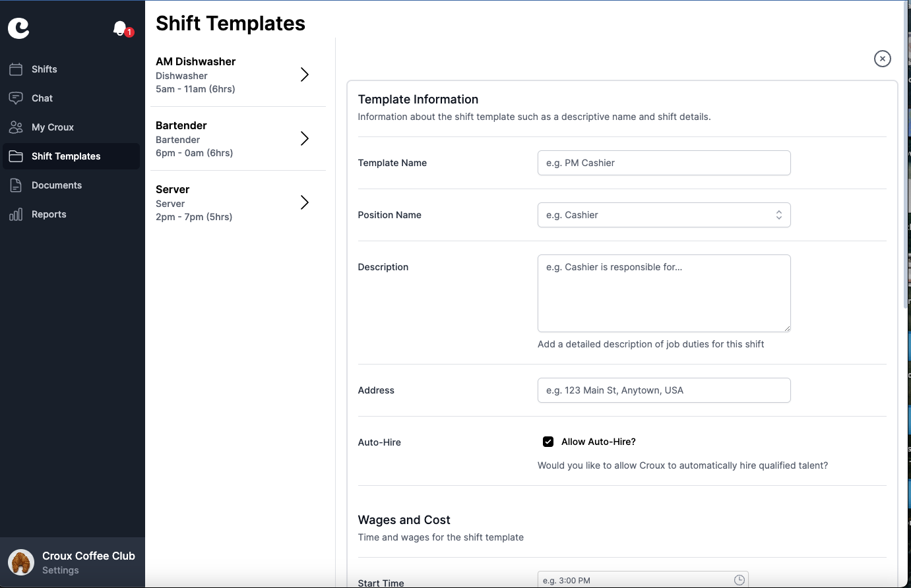Screen dimensions: 911x588
Task: Expand the AM Dishwasher template
Action: [x=304, y=74]
